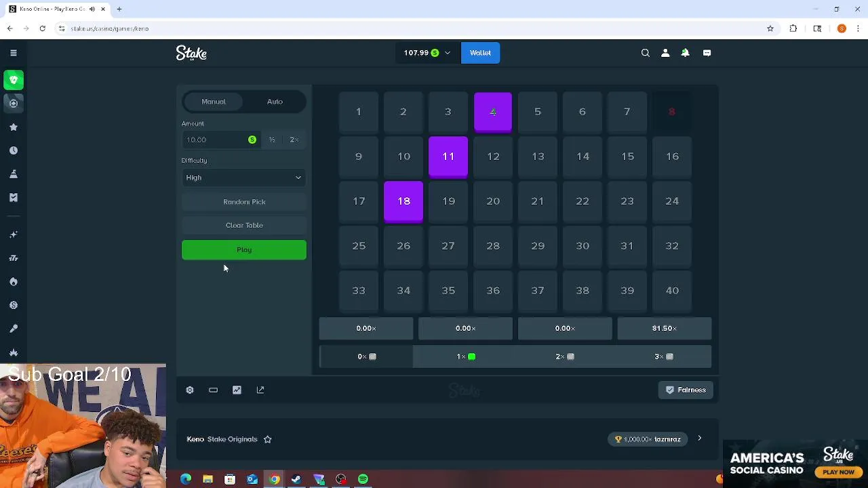Open the user profile icon
Image resolution: width=868 pixels, height=488 pixels.
point(665,53)
